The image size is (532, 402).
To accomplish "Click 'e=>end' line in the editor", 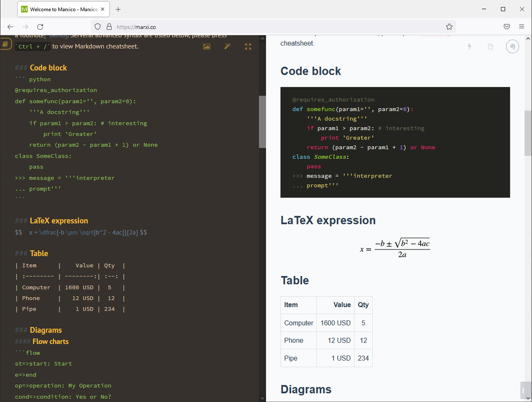I will (26, 375).
